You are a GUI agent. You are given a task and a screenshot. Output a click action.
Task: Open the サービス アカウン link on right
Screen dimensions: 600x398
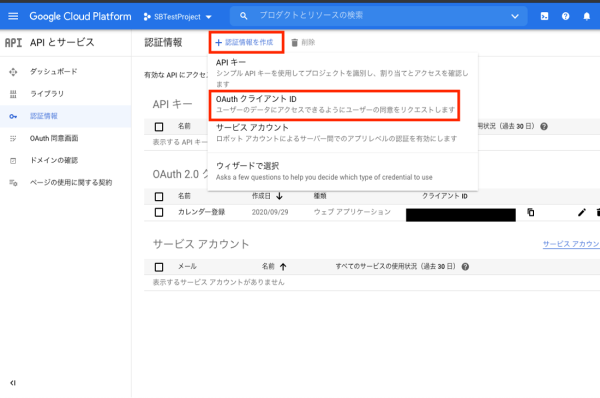coord(571,244)
